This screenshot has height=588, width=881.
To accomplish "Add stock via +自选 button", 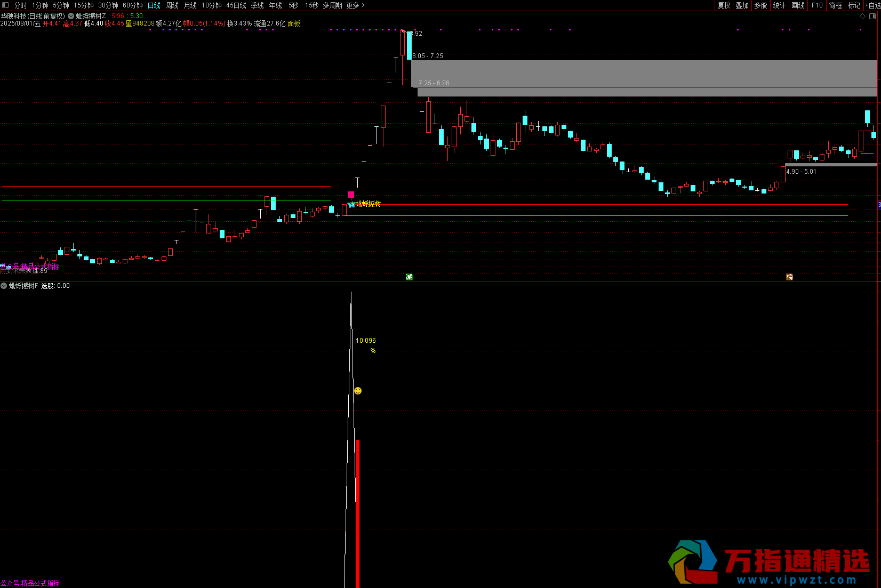I will pos(872,5).
